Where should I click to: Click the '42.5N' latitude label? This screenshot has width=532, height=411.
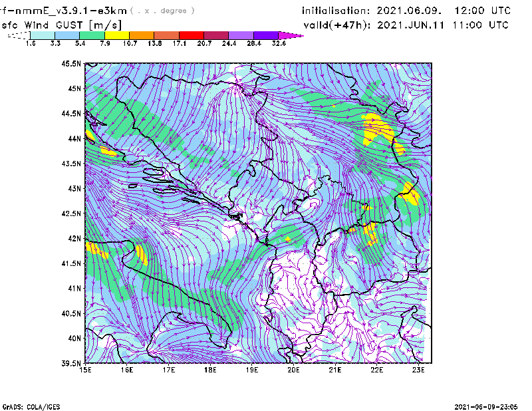(x=71, y=213)
